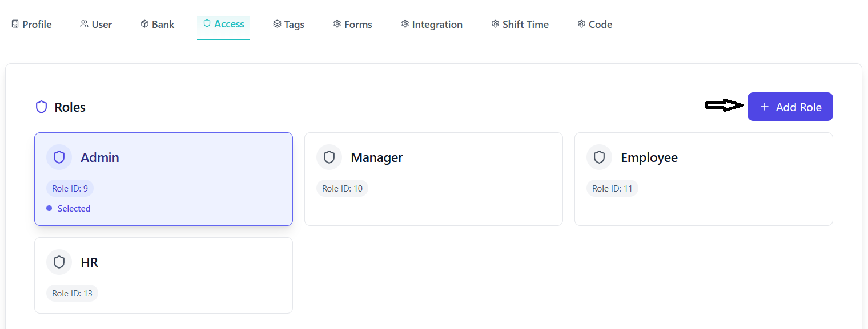868x329 pixels.
Task: Switch to the Bank tab
Action: pos(157,25)
